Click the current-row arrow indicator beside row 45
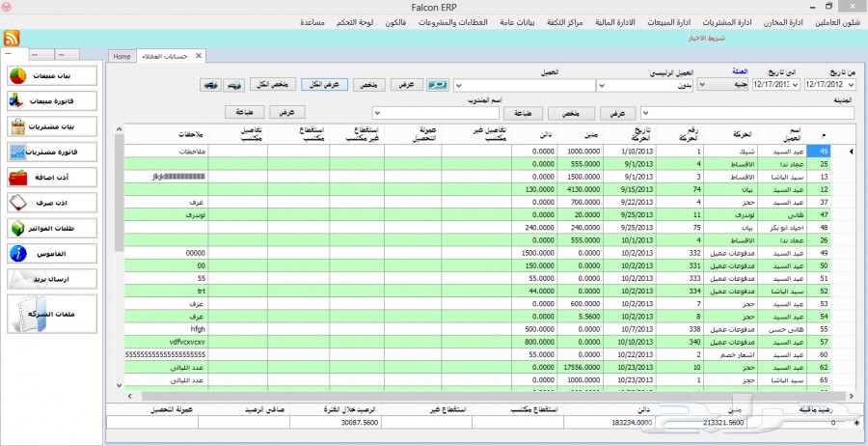The image size is (868, 446). click(x=851, y=151)
